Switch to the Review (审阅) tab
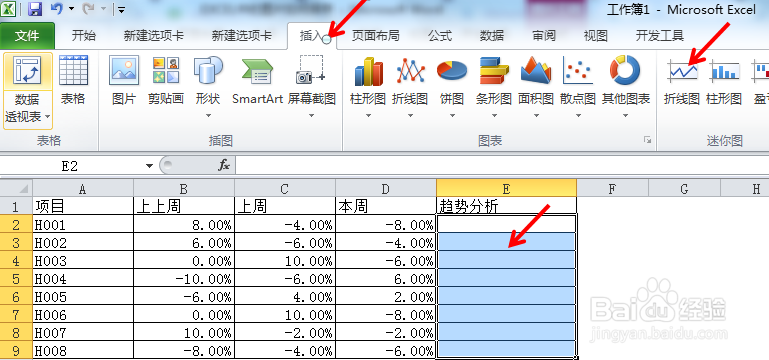 tap(544, 36)
